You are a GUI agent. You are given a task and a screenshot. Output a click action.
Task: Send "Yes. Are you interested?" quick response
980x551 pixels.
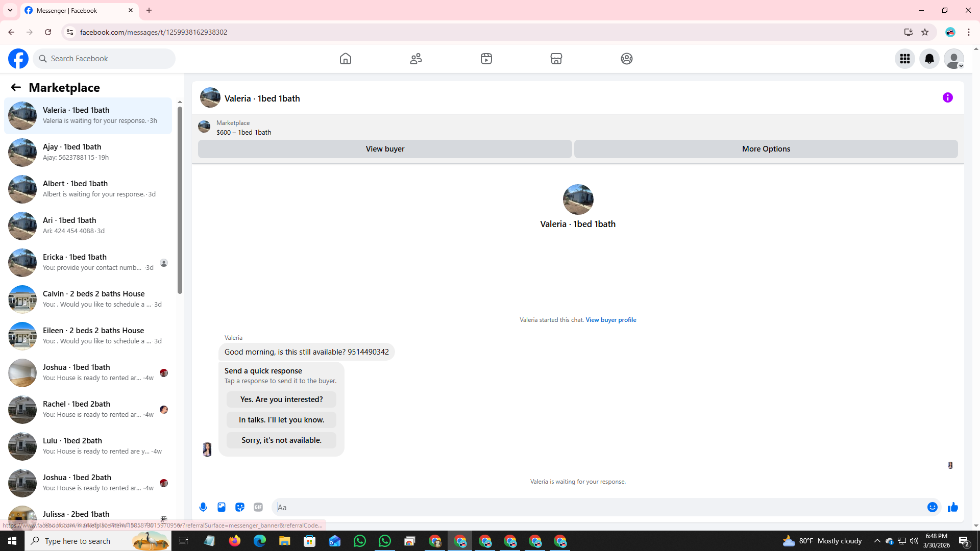pos(281,399)
